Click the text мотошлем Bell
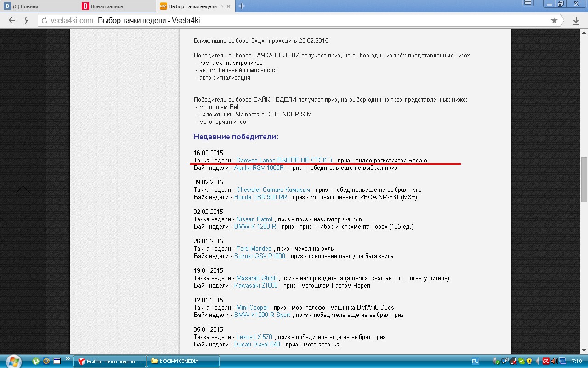 pos(220,107)
